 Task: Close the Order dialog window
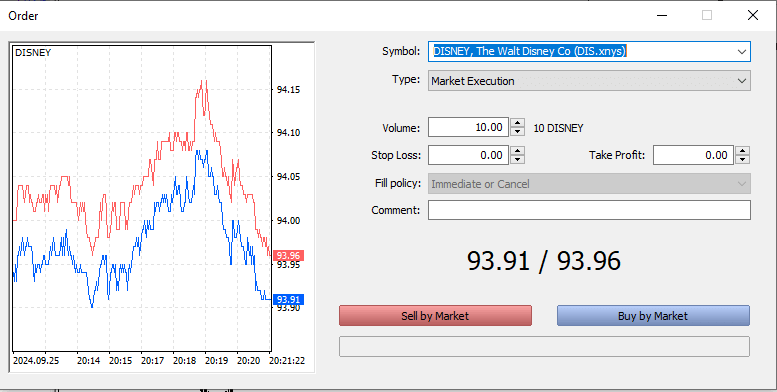point(753,15)
